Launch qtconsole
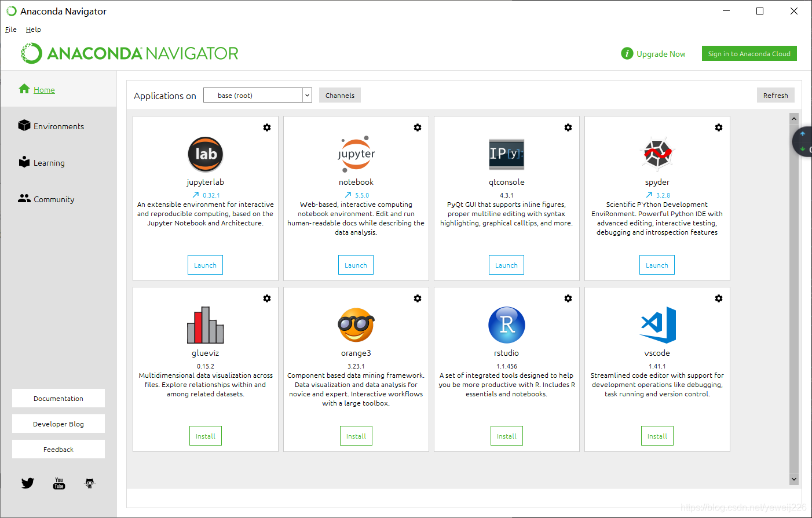The height and width of the screenshot is (518, 812). point(506,265)
